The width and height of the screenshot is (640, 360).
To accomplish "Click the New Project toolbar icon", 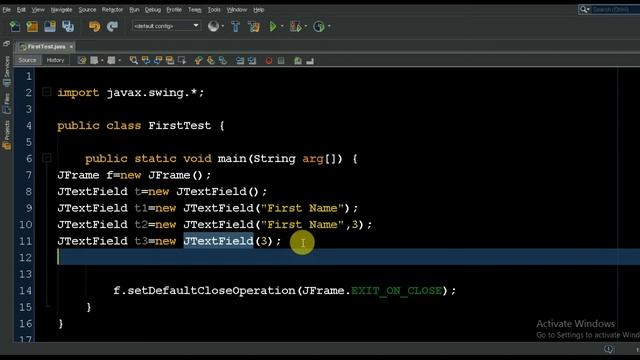I will 32,27.
